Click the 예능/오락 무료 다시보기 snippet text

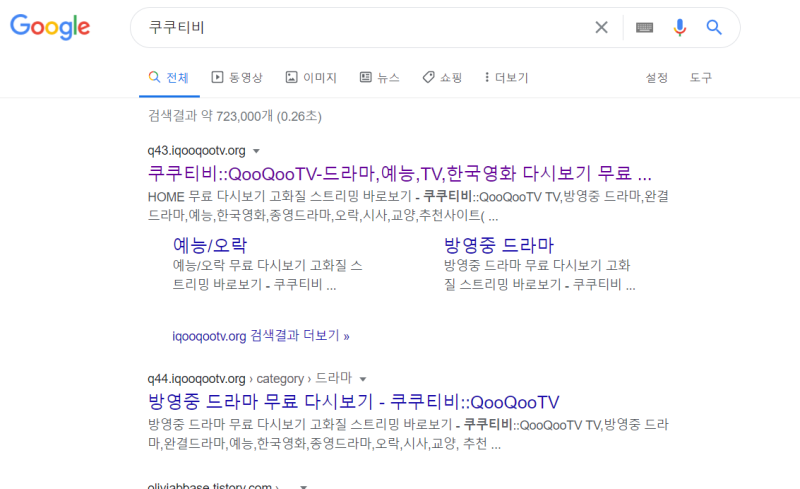(267, 275)
